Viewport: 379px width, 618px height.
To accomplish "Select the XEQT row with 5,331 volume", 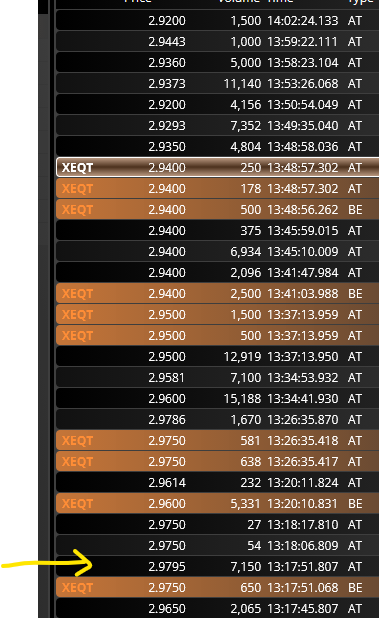I will pos(217,503).
